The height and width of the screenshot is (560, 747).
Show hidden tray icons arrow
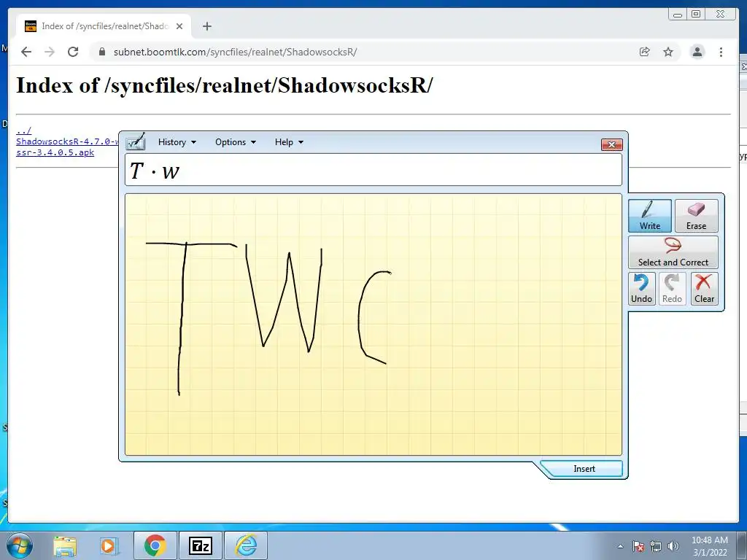coord(620,546)
